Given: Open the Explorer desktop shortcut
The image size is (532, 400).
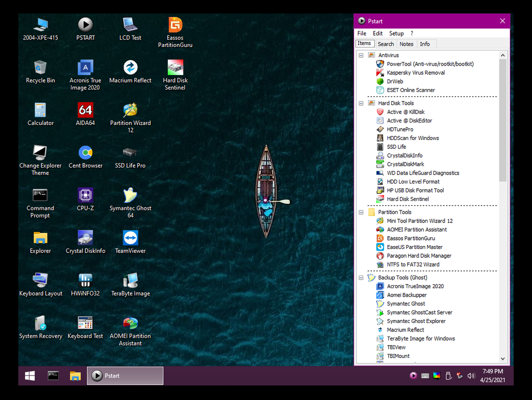Looking at the screenshot, I should coord(40,242).
